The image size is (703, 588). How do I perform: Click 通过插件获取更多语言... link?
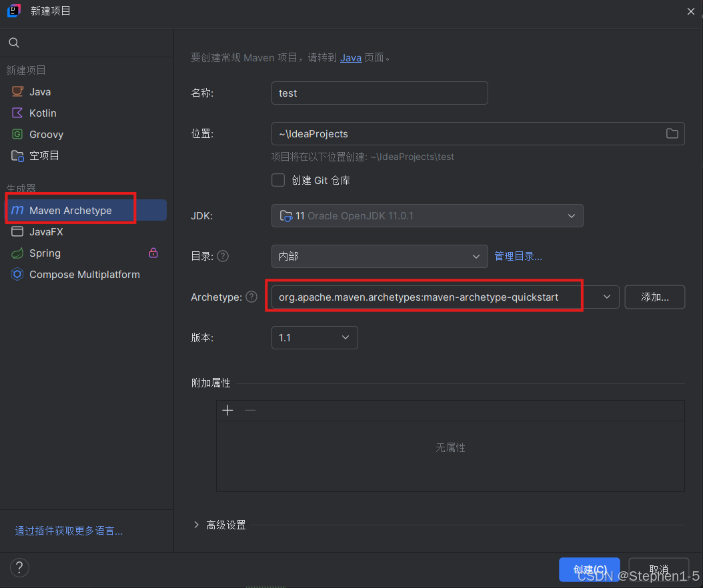pyautogui.click(x=69, y=531)
